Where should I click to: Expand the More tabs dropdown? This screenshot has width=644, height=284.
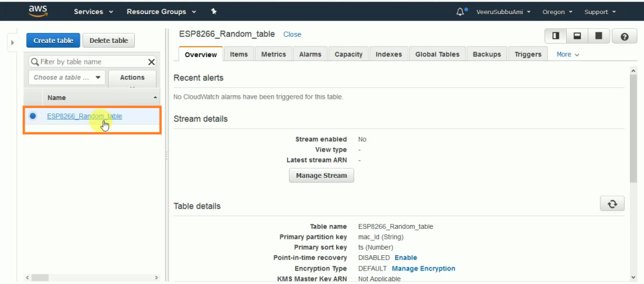(x=568, y=54)
